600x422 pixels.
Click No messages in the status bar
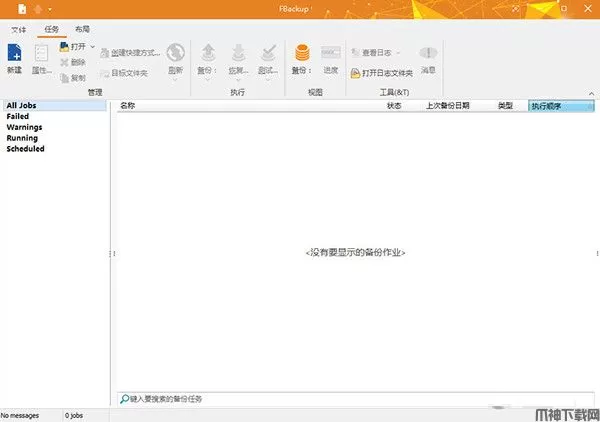click(20, 415)
